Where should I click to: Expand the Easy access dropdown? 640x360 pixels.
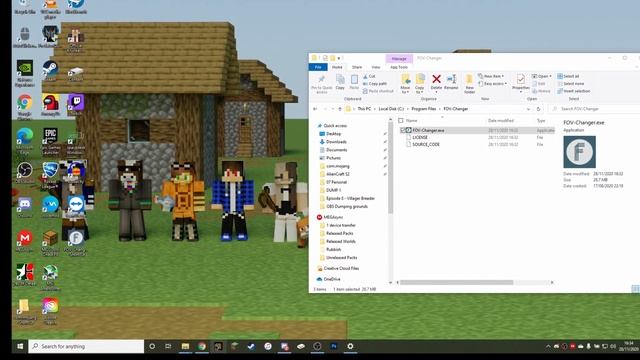tap(492, 84)
